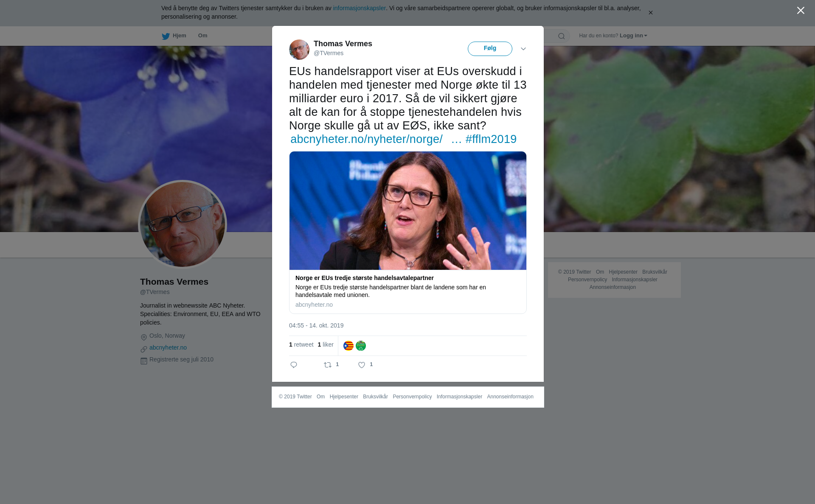Like the tweet with heart icon
The image size is (815, 504).
pos(362,365)
